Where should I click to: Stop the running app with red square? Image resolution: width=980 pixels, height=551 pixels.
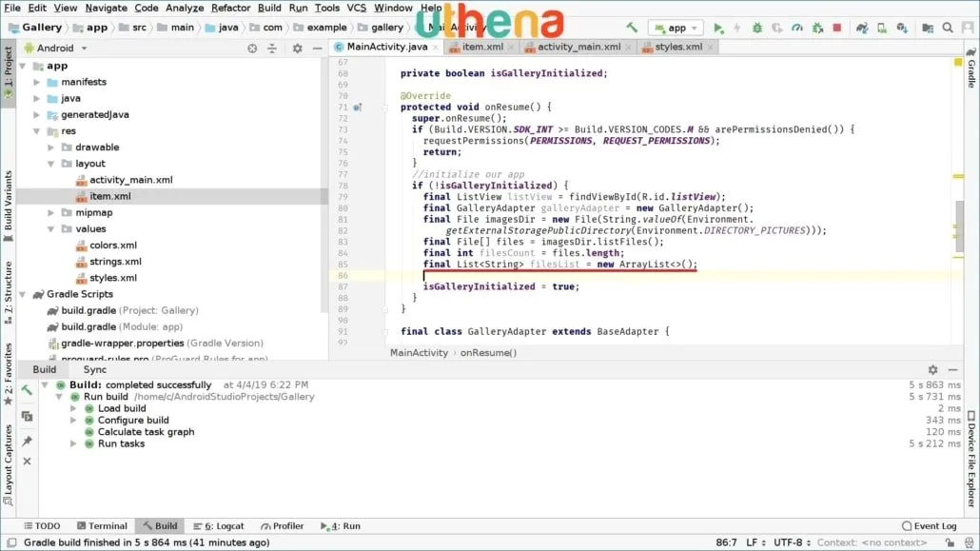(837, 28)
